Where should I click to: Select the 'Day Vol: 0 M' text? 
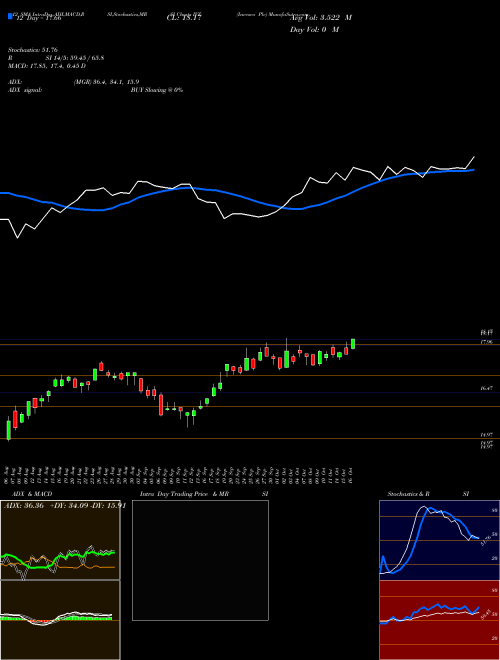pyautogui.click(x=314, y=30)
